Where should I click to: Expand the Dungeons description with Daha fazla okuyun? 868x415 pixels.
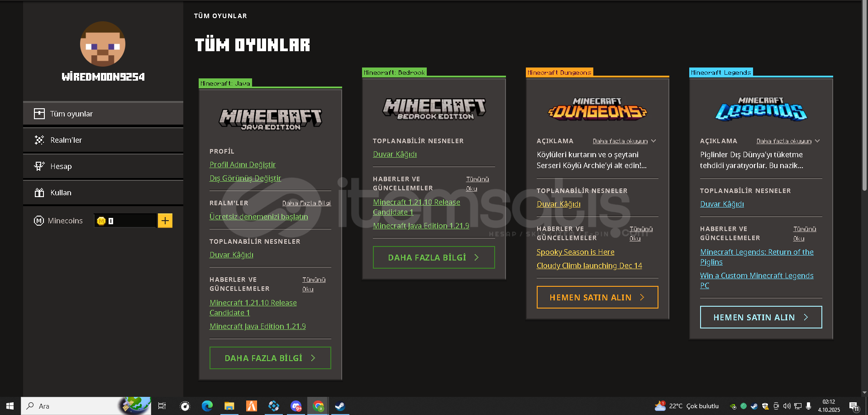coord(624,141)
